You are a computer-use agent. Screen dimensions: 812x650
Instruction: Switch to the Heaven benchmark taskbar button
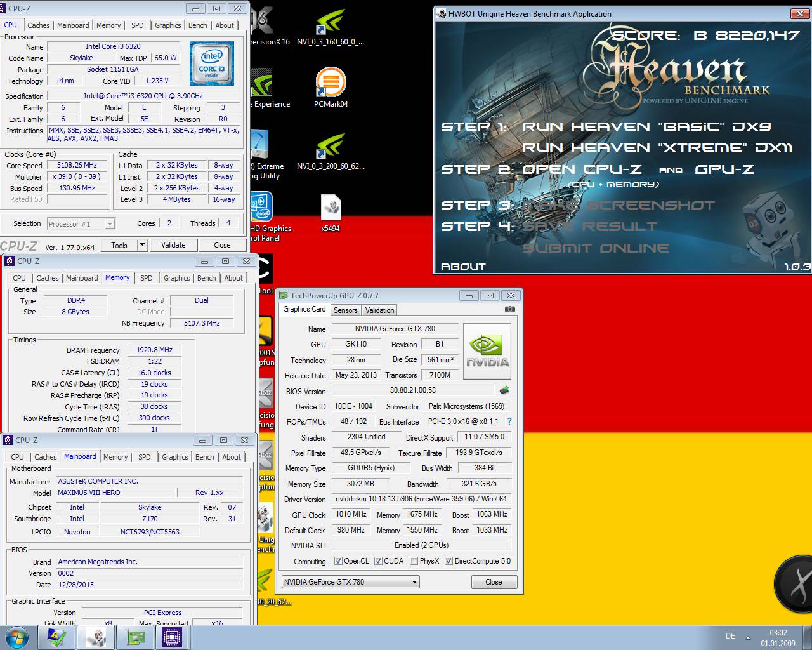(x=96, y=637)
